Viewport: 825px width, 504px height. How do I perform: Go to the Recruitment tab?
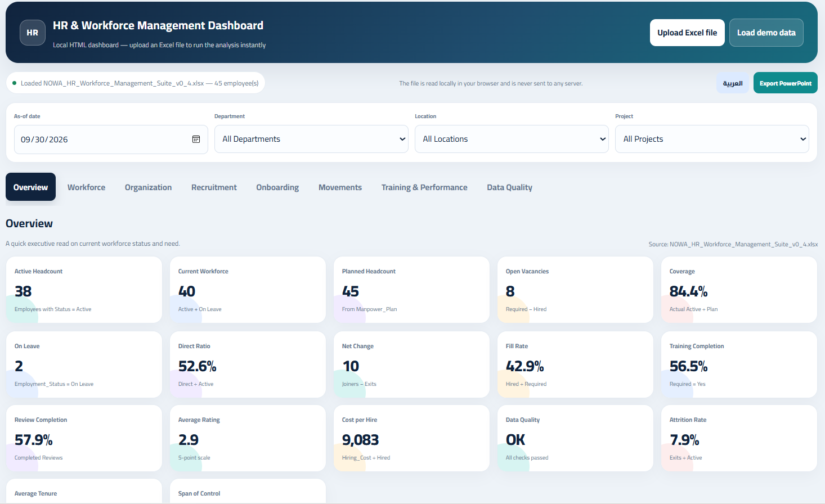pos(214,187)
